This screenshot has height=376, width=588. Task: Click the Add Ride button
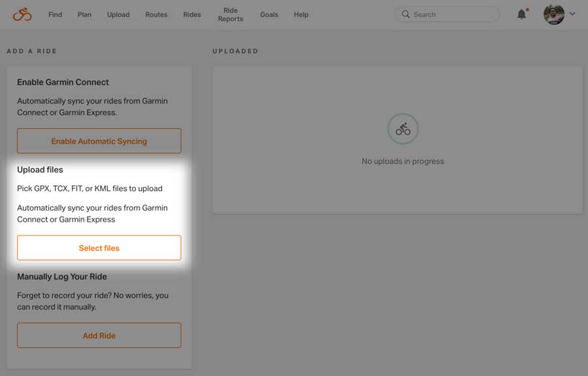pyautogui.click(x=99, y=335)
